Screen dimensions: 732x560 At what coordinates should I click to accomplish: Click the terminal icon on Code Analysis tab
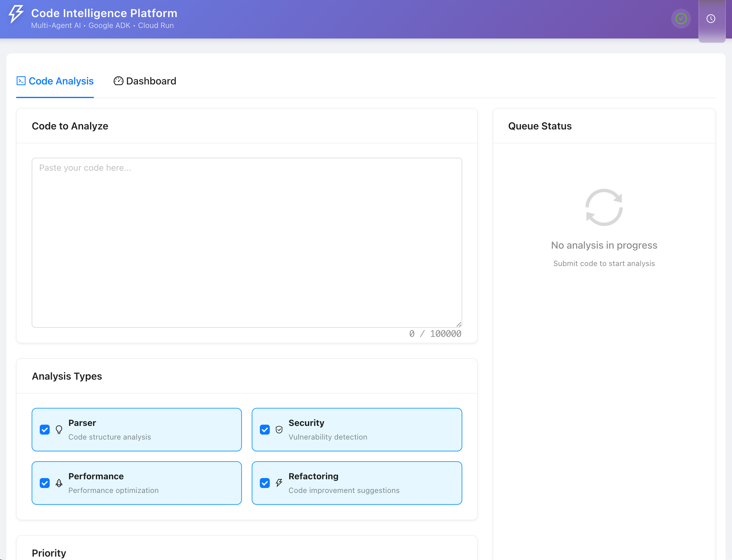(x=21, y=81)
